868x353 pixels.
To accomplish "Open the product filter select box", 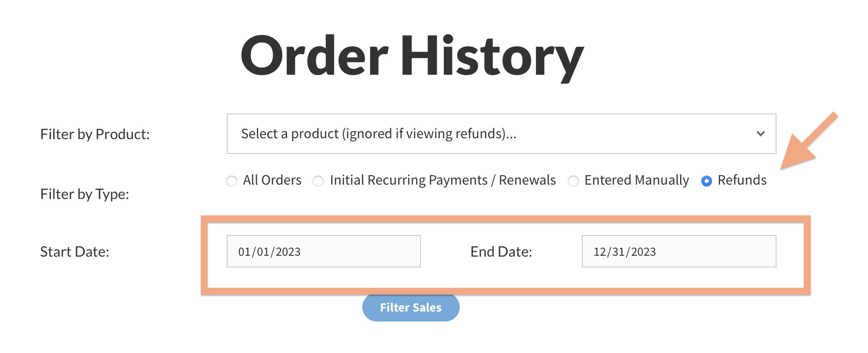I will (x=500, y=134).
